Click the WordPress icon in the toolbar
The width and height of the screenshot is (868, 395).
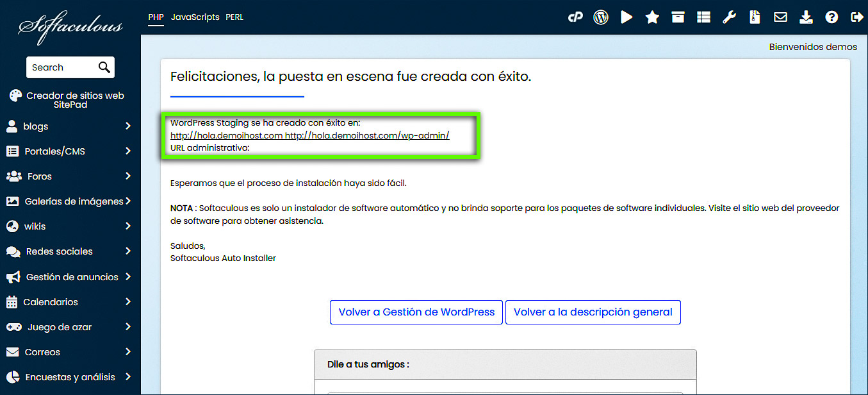(600, 17)
